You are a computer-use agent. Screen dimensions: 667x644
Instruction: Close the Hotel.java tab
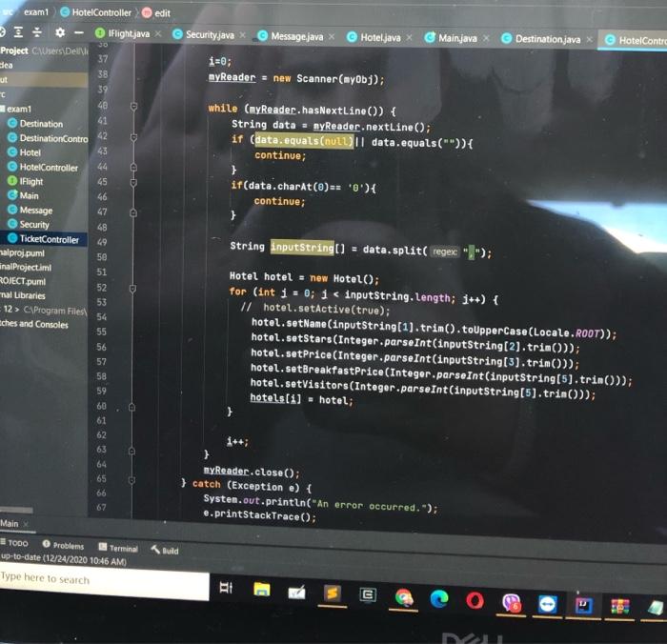[409, 38]
